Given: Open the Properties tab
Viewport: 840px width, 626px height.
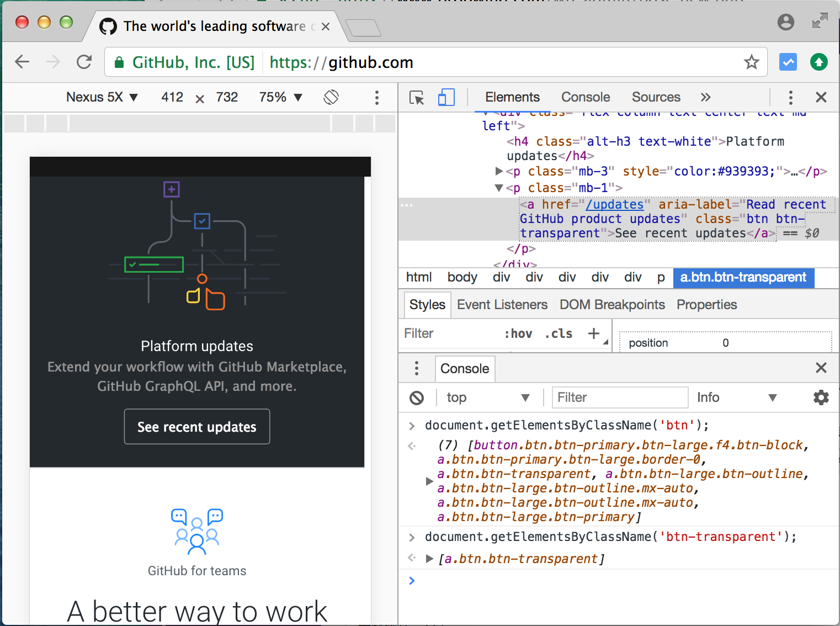Looking at the screenshot, I should click(707, 305).
